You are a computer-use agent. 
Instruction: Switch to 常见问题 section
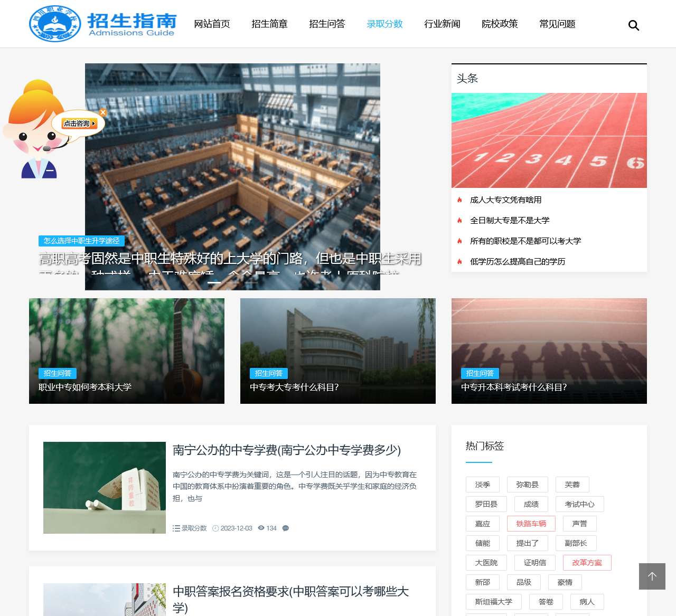coord(557,24)
